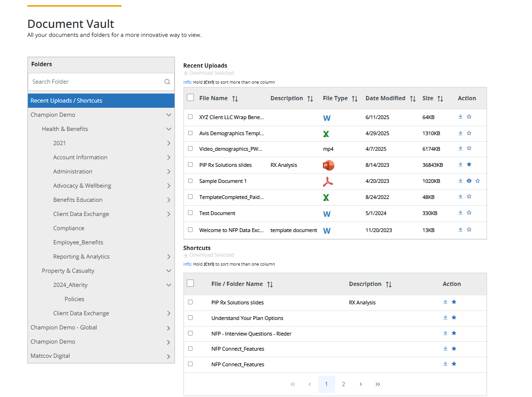
Task: Open the 2024_Alterity folder
Action: [x=70, y=285]
